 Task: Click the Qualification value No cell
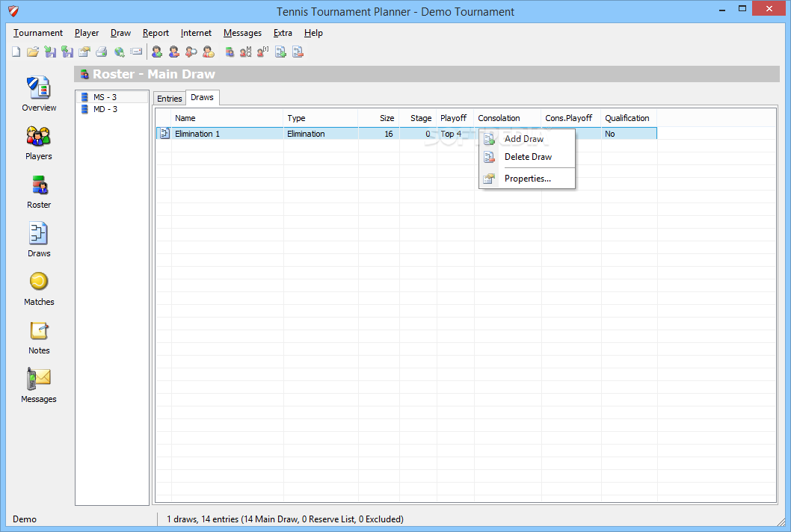[629, 134]
